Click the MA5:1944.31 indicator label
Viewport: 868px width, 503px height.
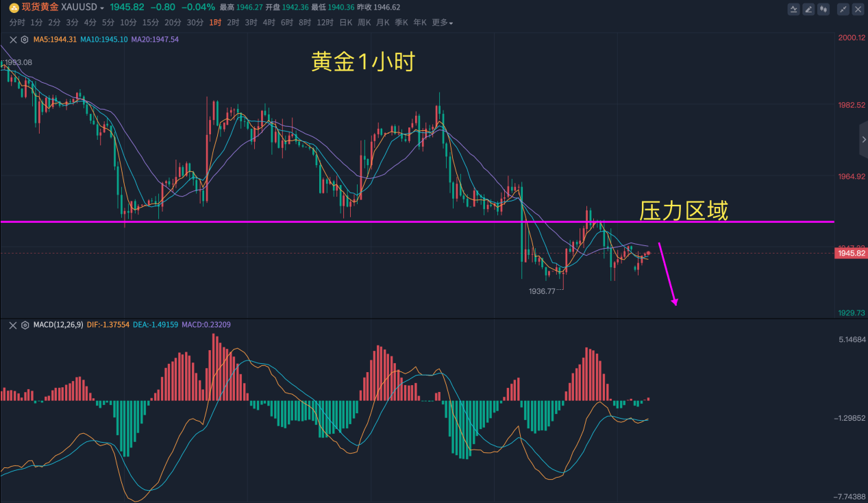point(55,40)
